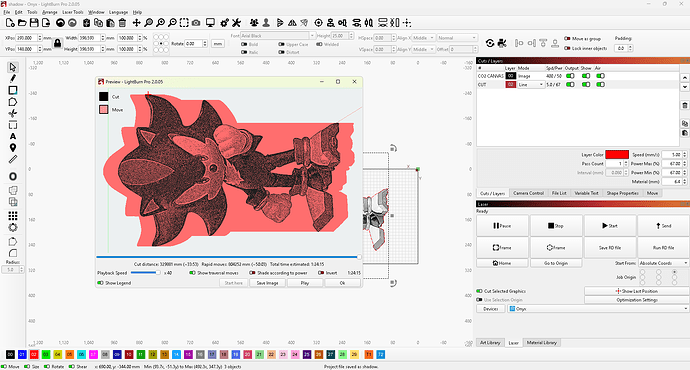690x370 pixels.
Task: Open the Align X Middle dropdown
Action: pos(423,38)
